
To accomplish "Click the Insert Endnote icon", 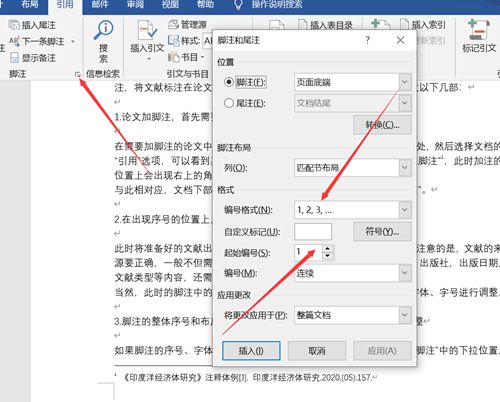I will [14, 25].
